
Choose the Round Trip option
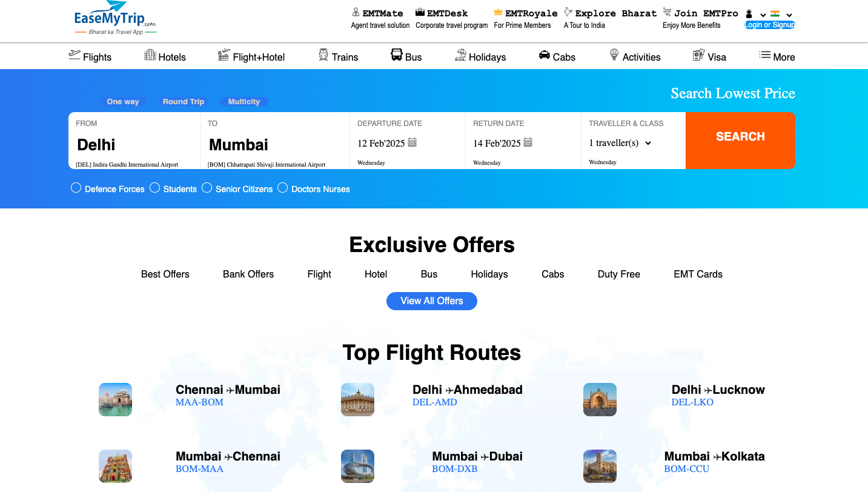(x=184, y=102)
